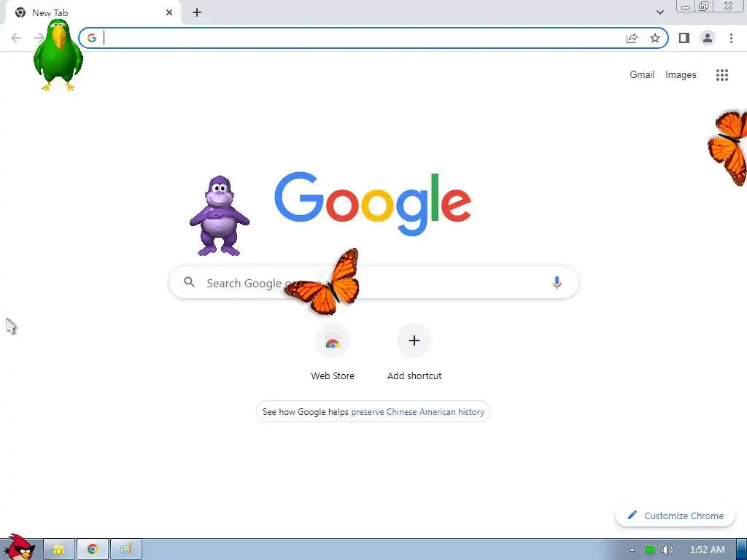Share this page icon
Screen dimensions: 747x560
tap(632, 38)
